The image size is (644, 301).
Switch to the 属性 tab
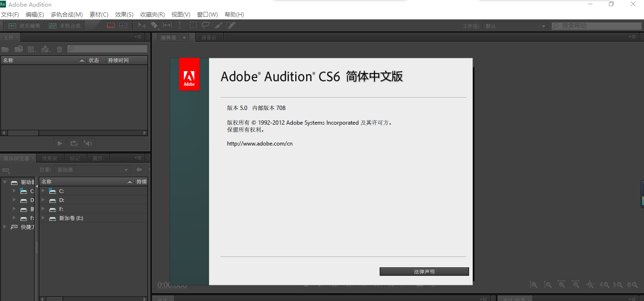coord(98,158)
